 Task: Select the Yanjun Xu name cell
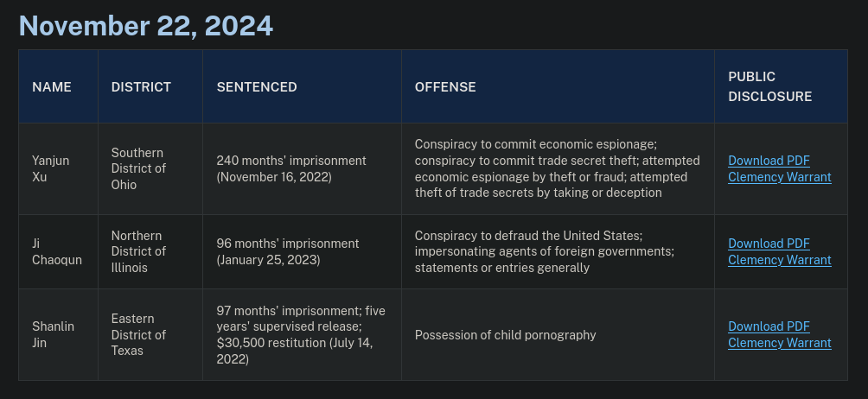pyautogui.click(x=50, y=168)
